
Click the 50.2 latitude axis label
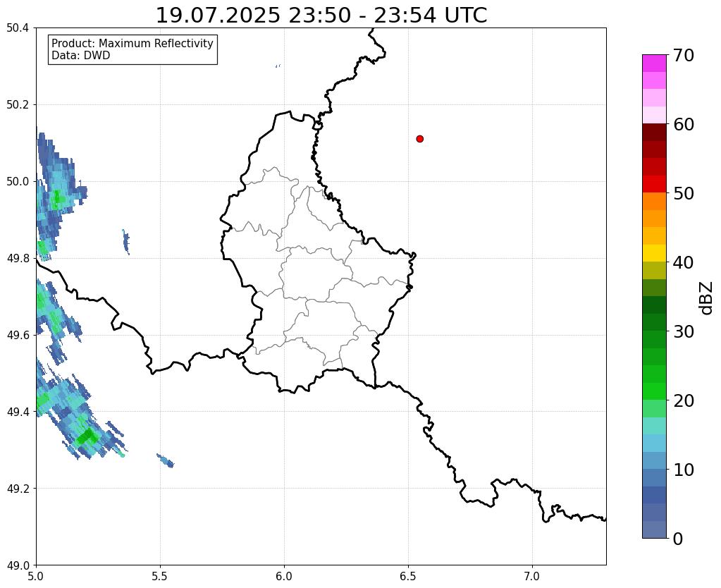(18, 105)
